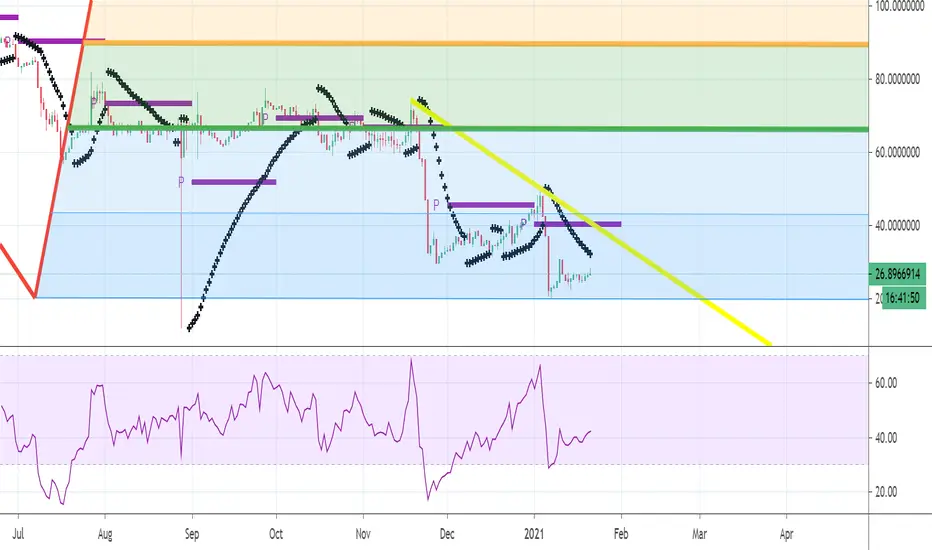
Task: Select the thin blue line at the 20 level
Action: [452, 298]
